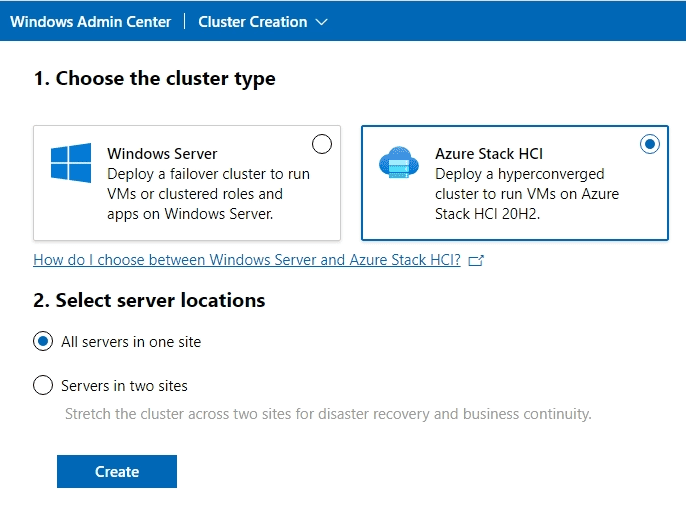Choose the All servers in one site radio

[x=43, y=342]
